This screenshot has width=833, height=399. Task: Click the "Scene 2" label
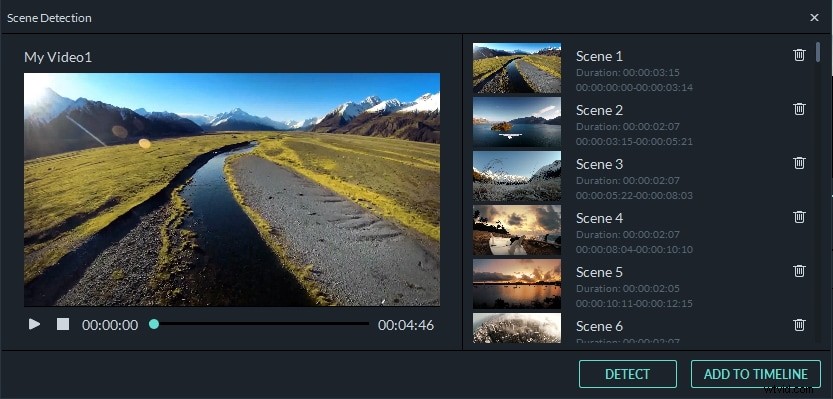[x=599, y=110]
